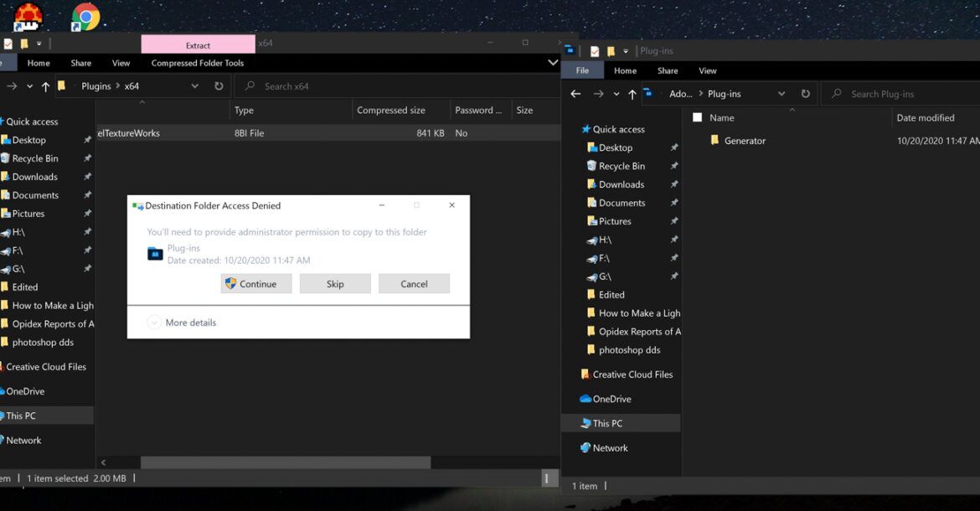
Task: Unpin Downloads from Quick access
Action: 86,176
